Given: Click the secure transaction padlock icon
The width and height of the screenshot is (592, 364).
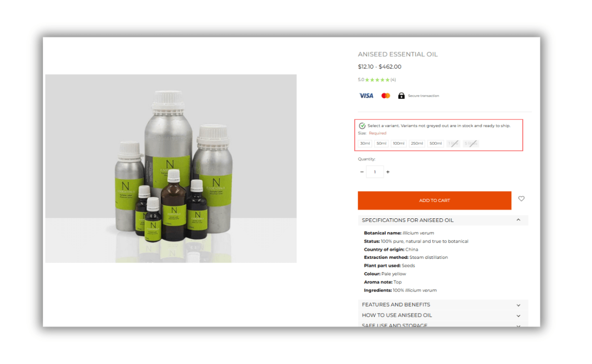Looking at the screenshot, I should pyautogui.click(x=401, y=96).
